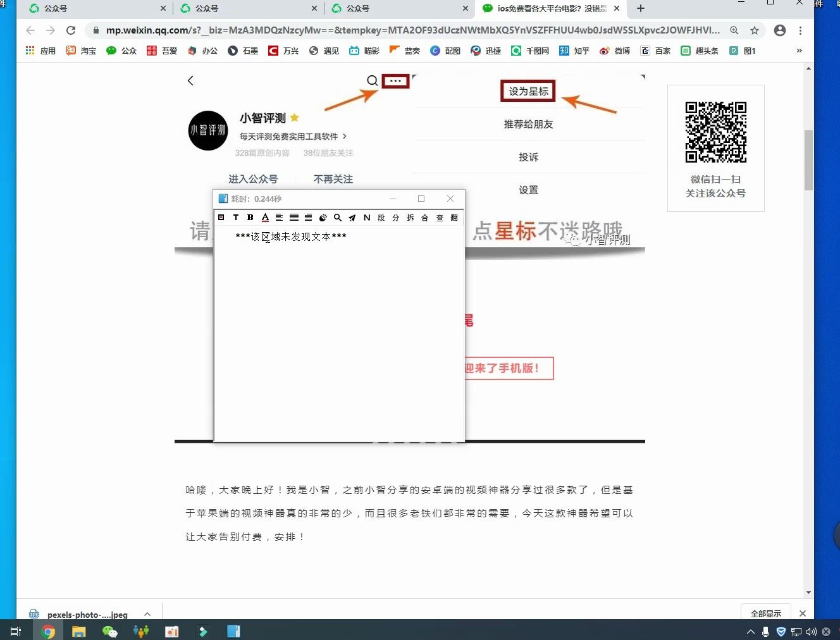
Task: Open the font color A swatch in OCR toolbar
Action: [265, 218]
